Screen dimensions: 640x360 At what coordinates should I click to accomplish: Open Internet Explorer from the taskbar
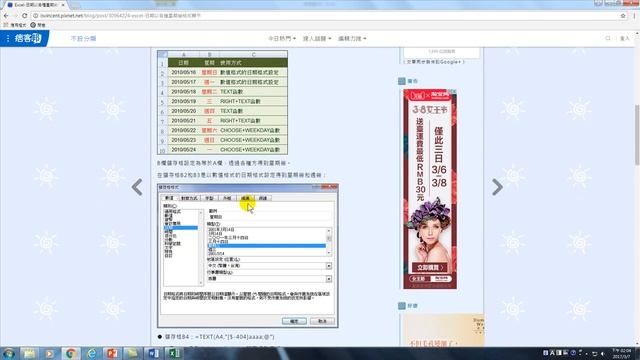click(91, 353)
